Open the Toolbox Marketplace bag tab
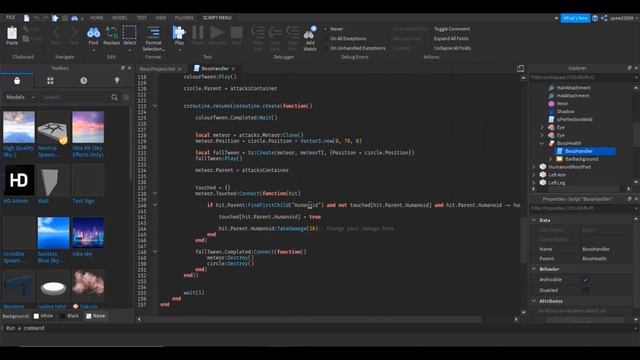This screenshot has height=360, width=640. tap(17, 80)
